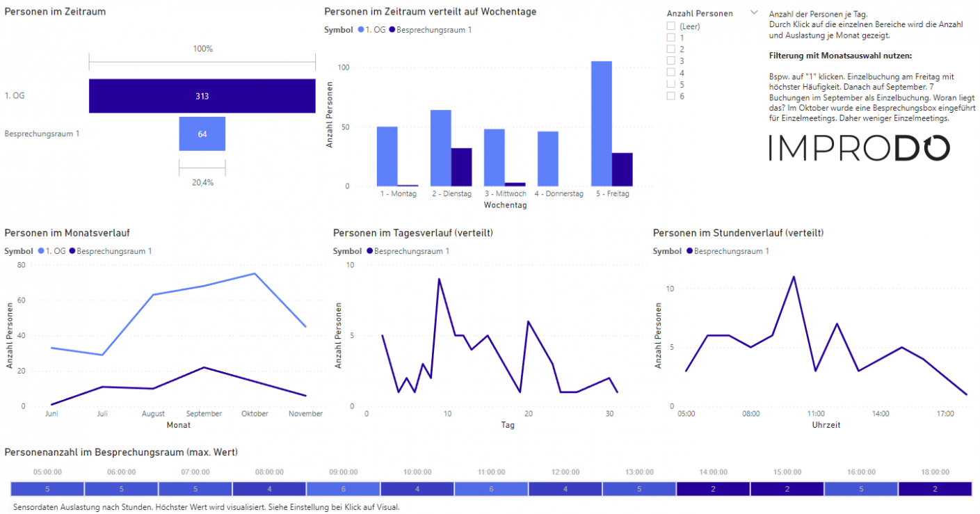980x514 pixels.
Task: Click the tall 1. OG bar for Freitag
Action: (x=601, y=124)
